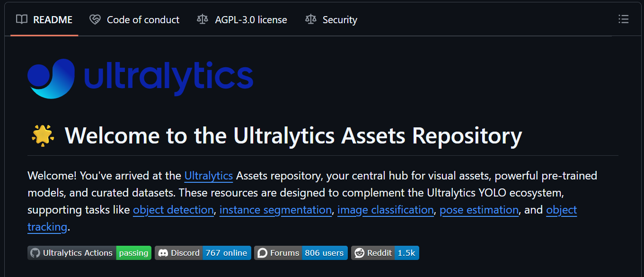Click the Reddit 1.5k badge
Viewport: 644px width, 277px height.
(x=385, y=253)
